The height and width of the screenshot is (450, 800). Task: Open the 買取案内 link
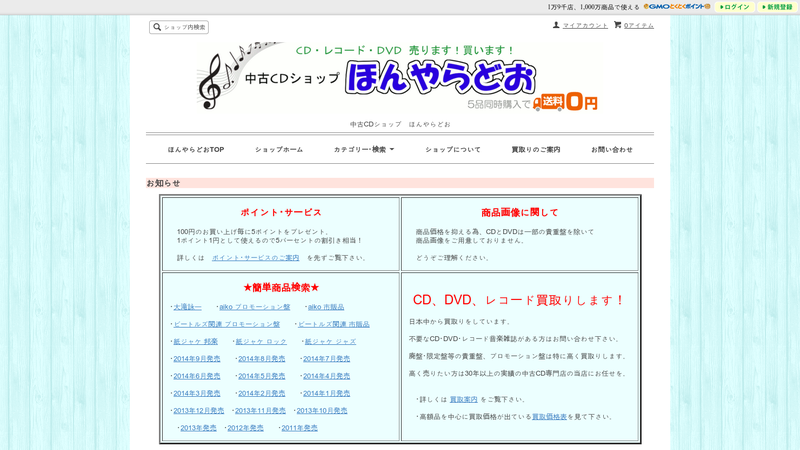tap(463, 399)
